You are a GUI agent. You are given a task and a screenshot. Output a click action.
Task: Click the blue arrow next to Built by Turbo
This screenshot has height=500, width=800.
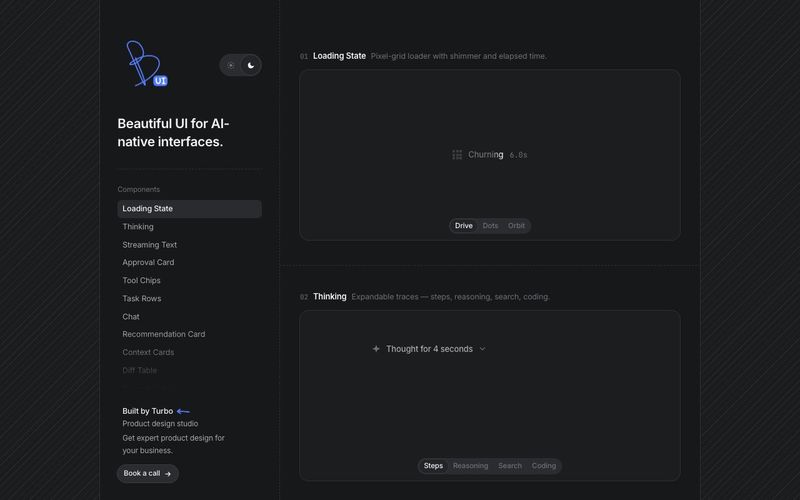coord(183,411)
